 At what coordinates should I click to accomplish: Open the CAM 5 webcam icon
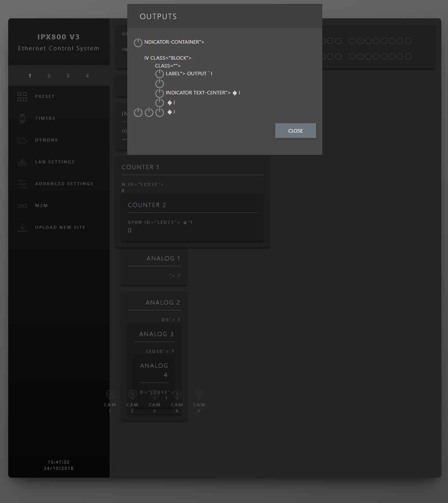tap(199, 395)
